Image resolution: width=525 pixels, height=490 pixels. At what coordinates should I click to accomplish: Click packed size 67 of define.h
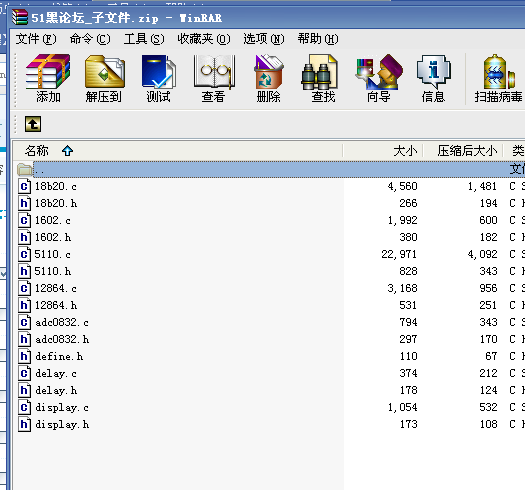(491, 356)
